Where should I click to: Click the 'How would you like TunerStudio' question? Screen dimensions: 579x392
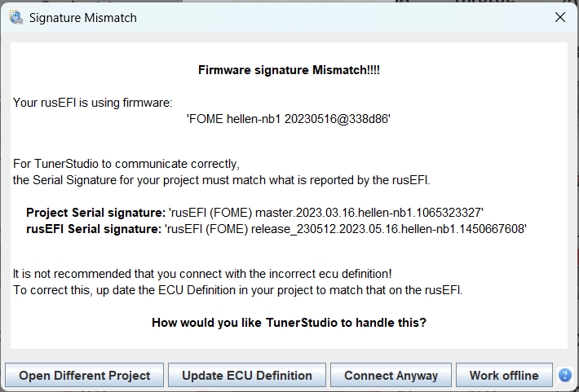pos(289,323)
